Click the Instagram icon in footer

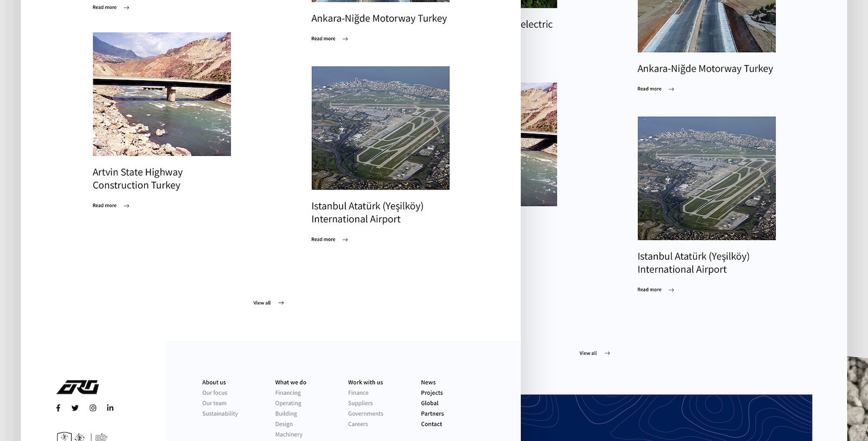(x=93, y=408)
